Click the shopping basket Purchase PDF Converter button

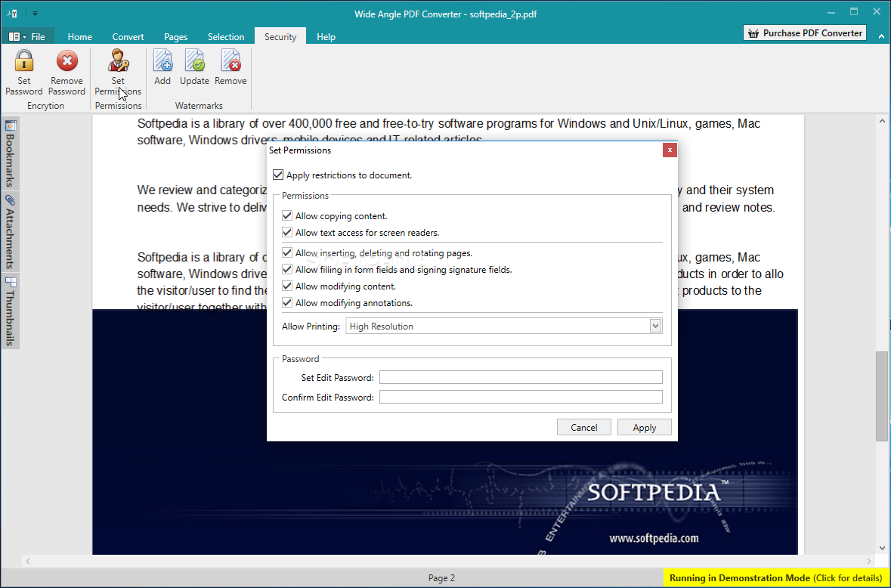[x=805, y=33]
